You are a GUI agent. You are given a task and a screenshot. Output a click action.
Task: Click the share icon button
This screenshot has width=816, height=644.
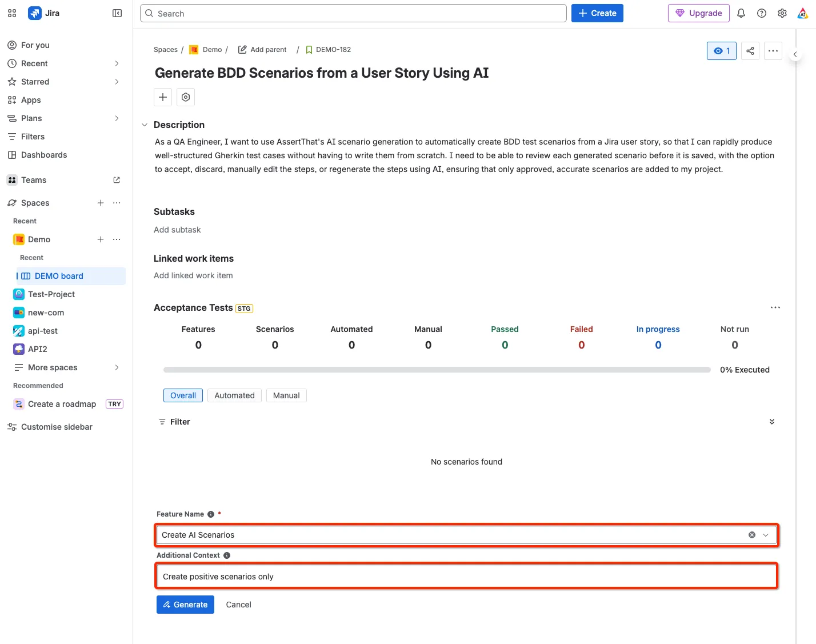coord(750,51)
